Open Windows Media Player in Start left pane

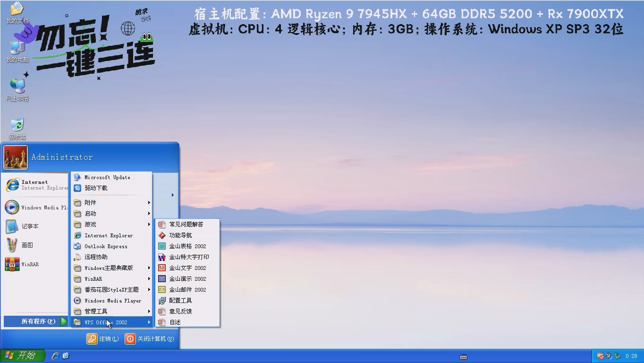click(36, 207)
